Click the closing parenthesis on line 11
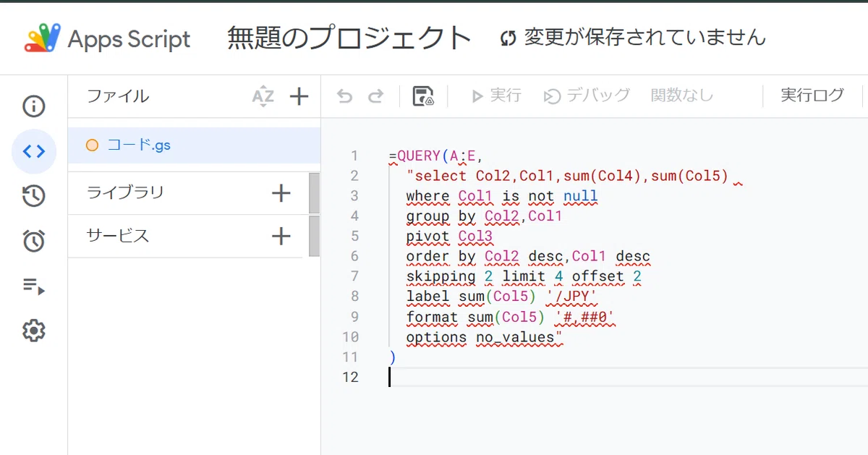The image size is (868, 455). pos(392,357)
